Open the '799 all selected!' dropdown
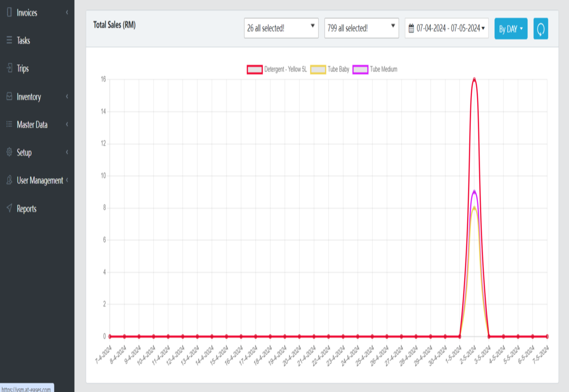Viewport: 569px width, 392px height. point(361,28)
